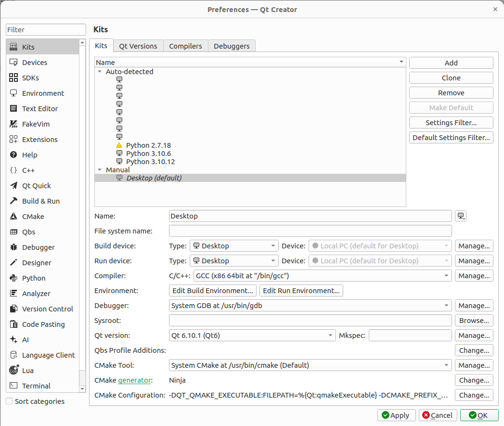Screen dimensions: 504x426
Task: Select the FakeVim icon
Action: click(13, 124)
